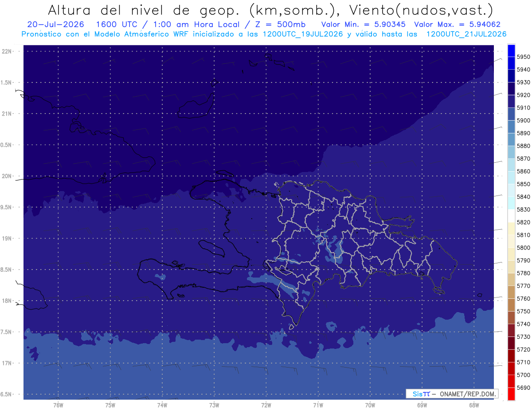The width and height of the screenshot is (532, 411).
Task: Click 'Valor Max. = 5.94062' text
Action: [x=457, y=24]
